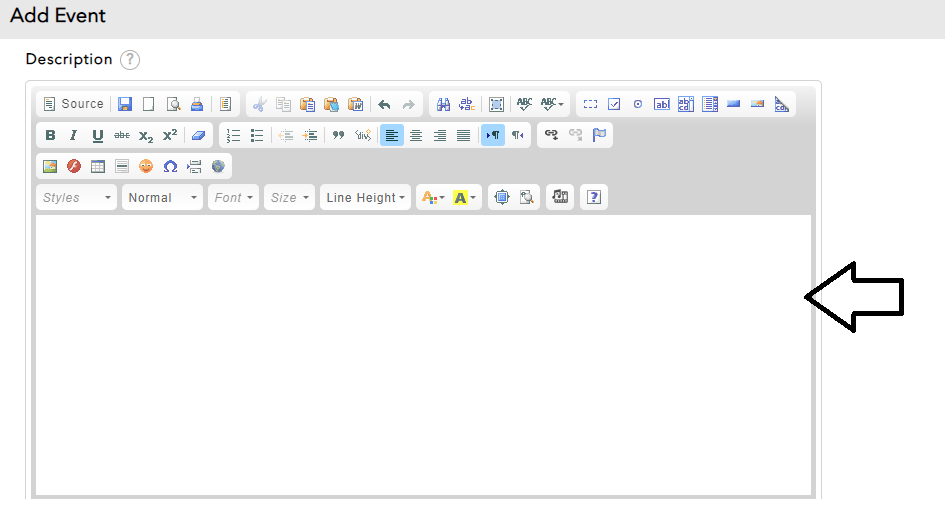This screenshot has width=945, height=512.
Task: Click the Anchor flag icon
Action: click(x=599, y=135)
